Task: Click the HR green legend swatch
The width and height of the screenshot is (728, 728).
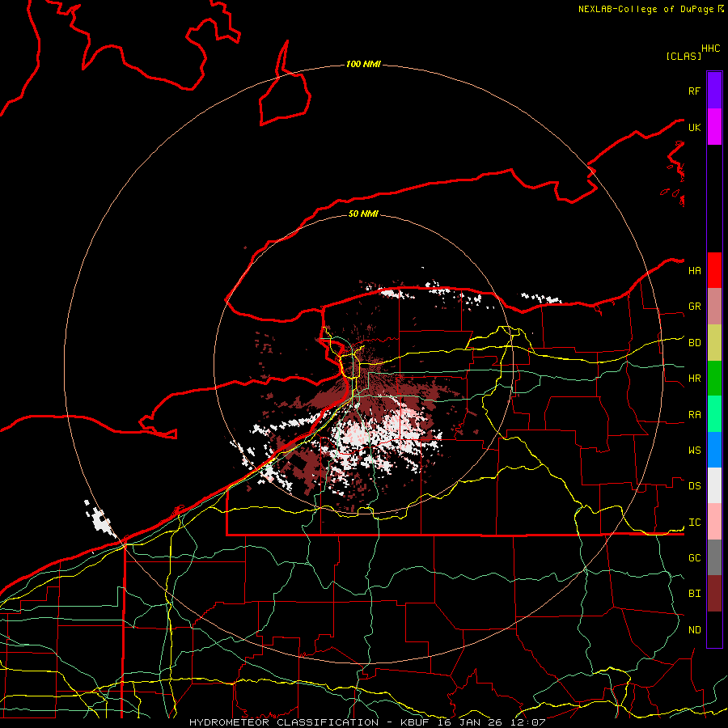Action: 714,379
